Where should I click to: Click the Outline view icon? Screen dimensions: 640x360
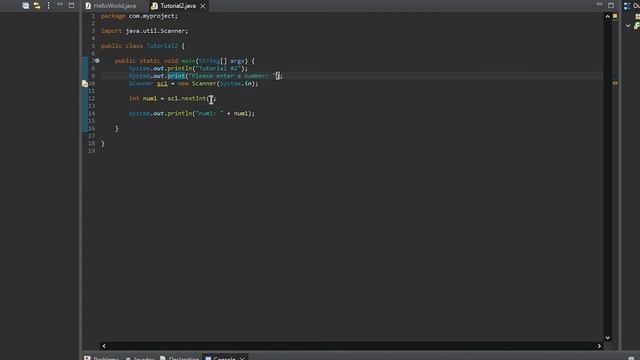coord(627,6)
